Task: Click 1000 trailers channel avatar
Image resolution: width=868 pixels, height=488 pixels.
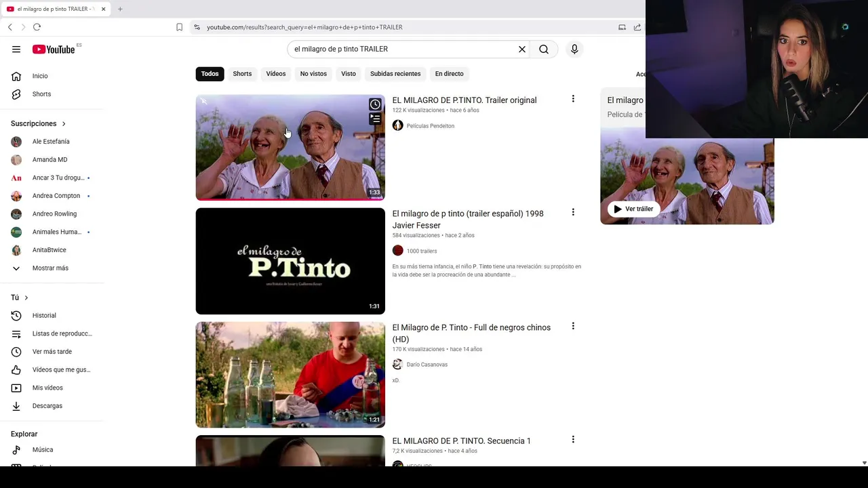Action: tap(398, 251)
